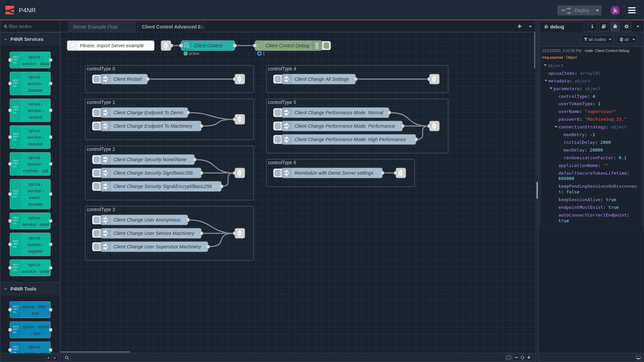The image size is (644, 362).
Task: Toggle the active status indicator green dot
Action: click(185, 53)
